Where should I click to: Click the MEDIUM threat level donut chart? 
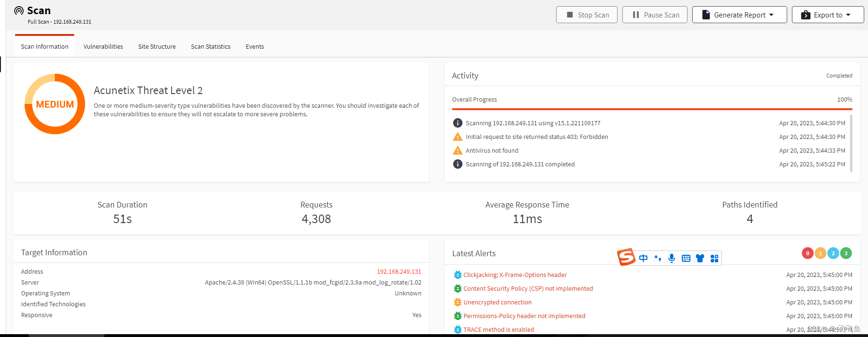[x=55, y=104]
